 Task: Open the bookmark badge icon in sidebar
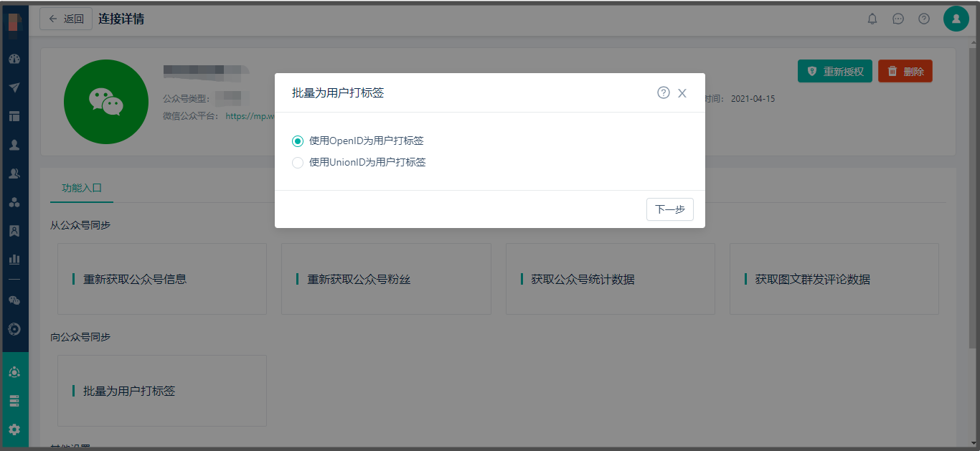(14, 231)
